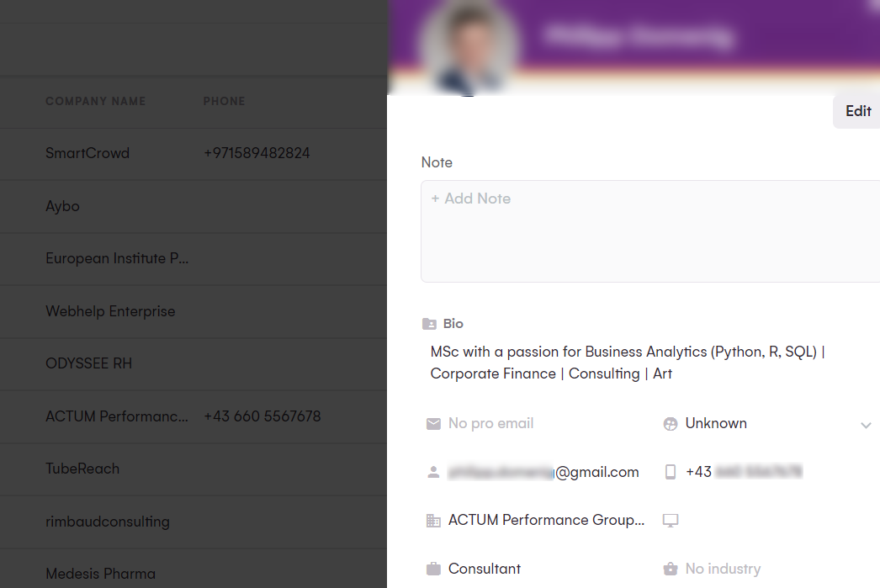Click the smartphone icon next to the +43 number
This screenshot has width=880, height=588.
click(671, 472)
